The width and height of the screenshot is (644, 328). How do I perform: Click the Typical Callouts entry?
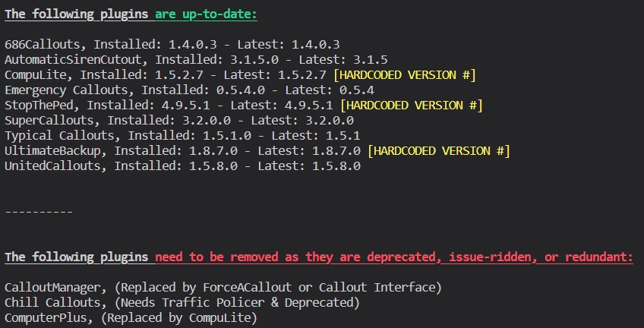[182, 135]
